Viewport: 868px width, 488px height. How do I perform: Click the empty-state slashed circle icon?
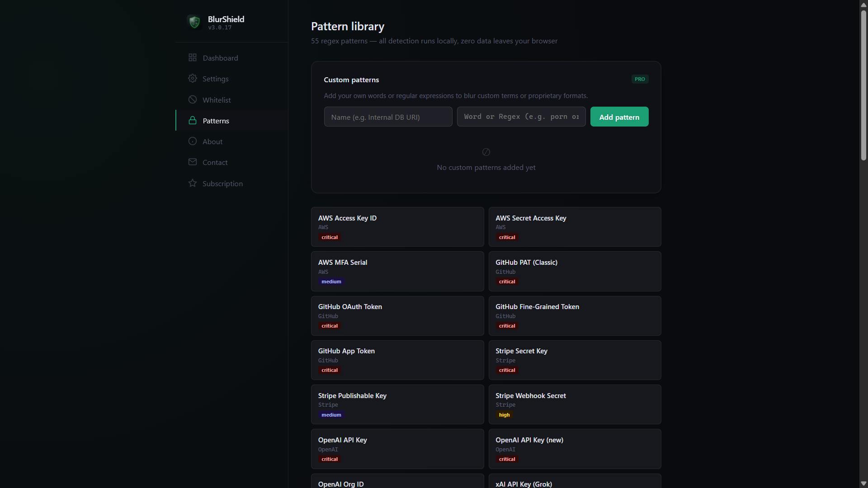point(486,152)
